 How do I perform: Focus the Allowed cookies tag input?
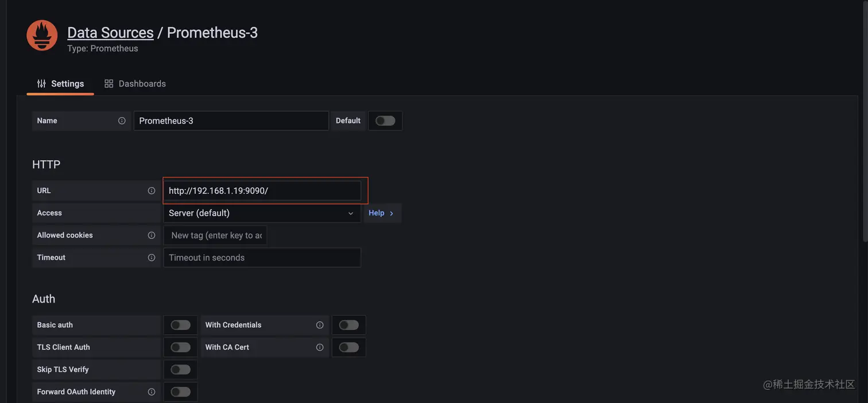point(216,235)
